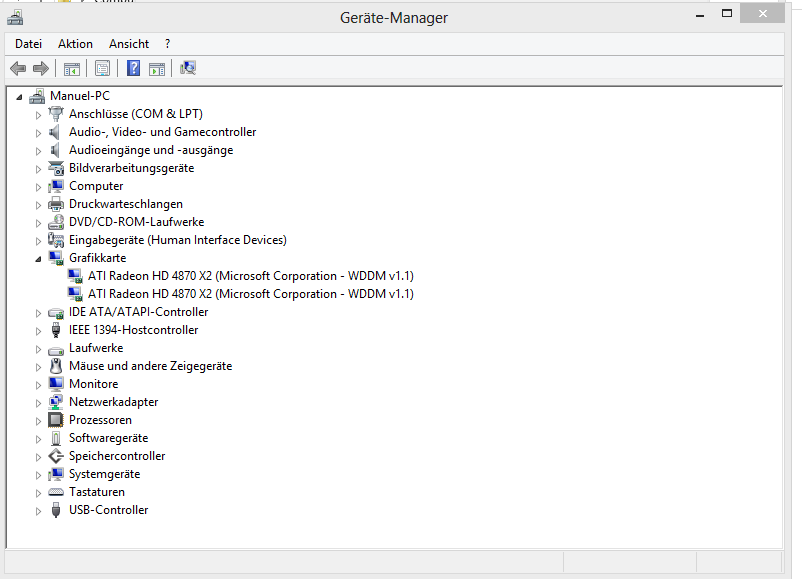Image resolution: width=802 pixels, height=579 pixels.
Task: Open the Datei menu
Action: 28,44
